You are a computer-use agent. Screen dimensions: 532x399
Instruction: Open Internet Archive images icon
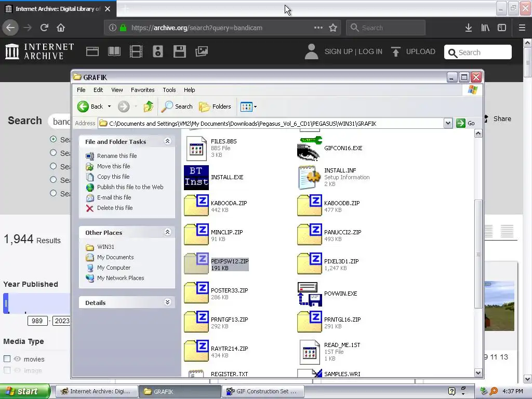pos(202,51)
